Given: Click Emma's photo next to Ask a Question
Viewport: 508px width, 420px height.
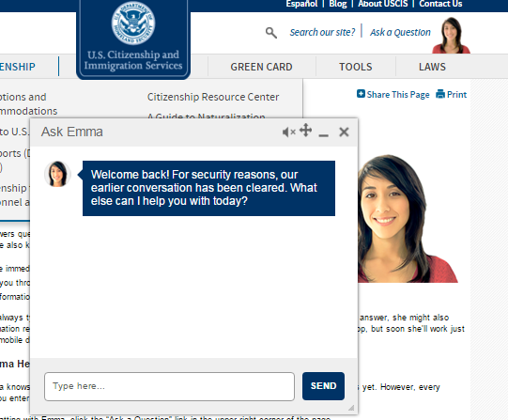Looking at the screenshot, I should 452,36.
